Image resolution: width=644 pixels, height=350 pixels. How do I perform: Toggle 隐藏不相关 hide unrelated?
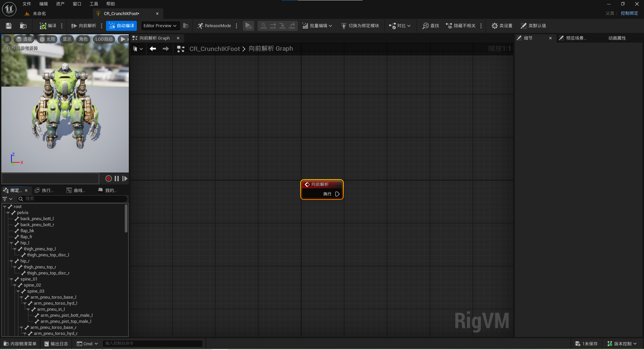coord(461,26)
